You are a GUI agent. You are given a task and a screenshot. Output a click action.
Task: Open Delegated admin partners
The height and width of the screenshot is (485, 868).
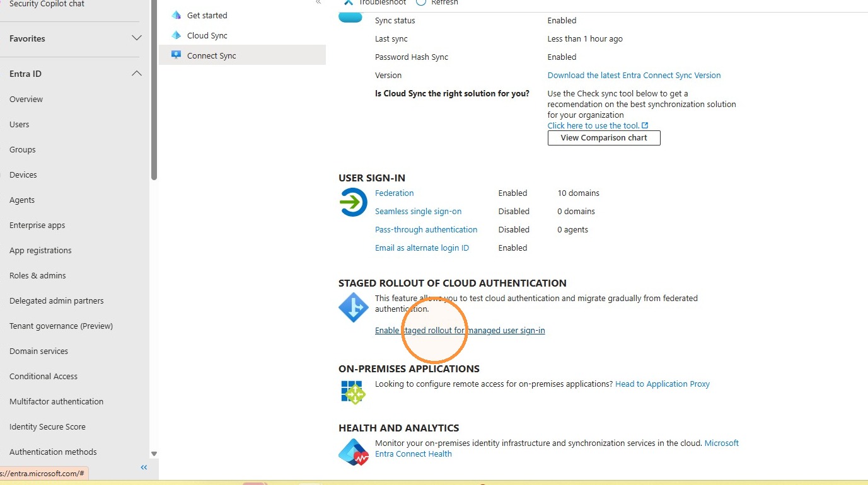pos(57,300)
